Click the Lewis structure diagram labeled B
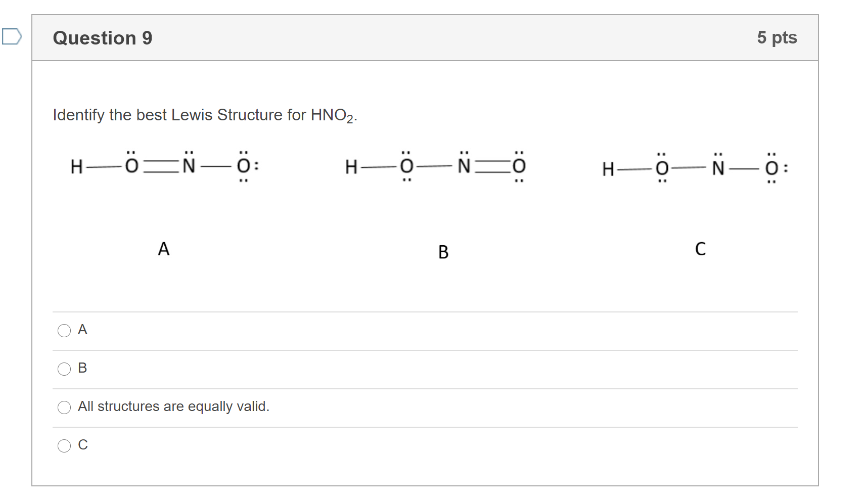 click(x=435, y=166)
